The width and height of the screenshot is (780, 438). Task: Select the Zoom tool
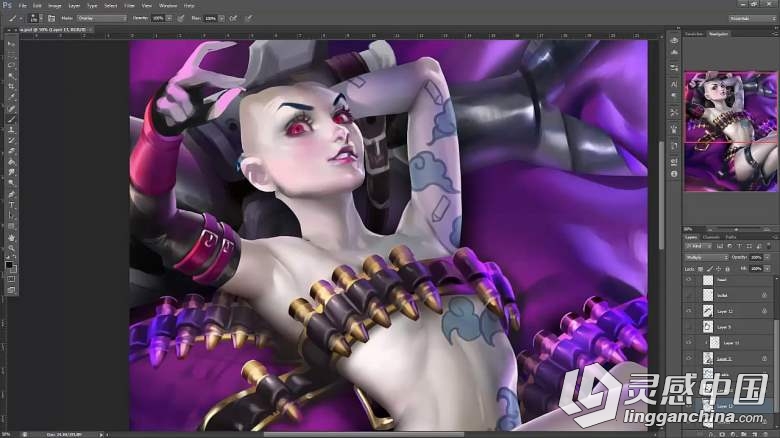click(11, 248)
